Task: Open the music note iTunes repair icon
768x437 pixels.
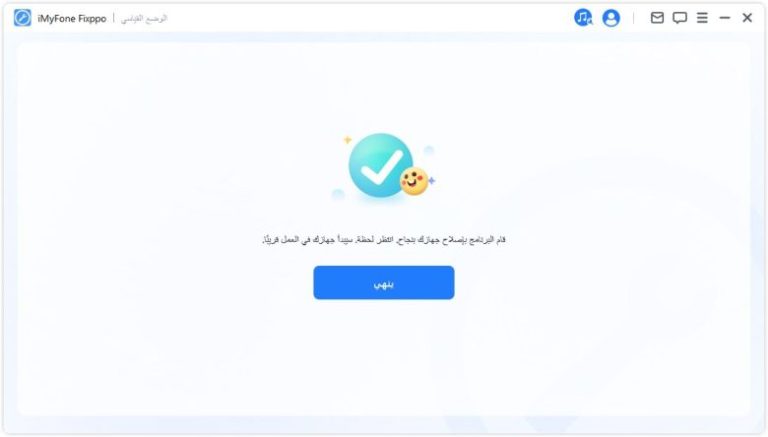Action: (x=583, y=18)
